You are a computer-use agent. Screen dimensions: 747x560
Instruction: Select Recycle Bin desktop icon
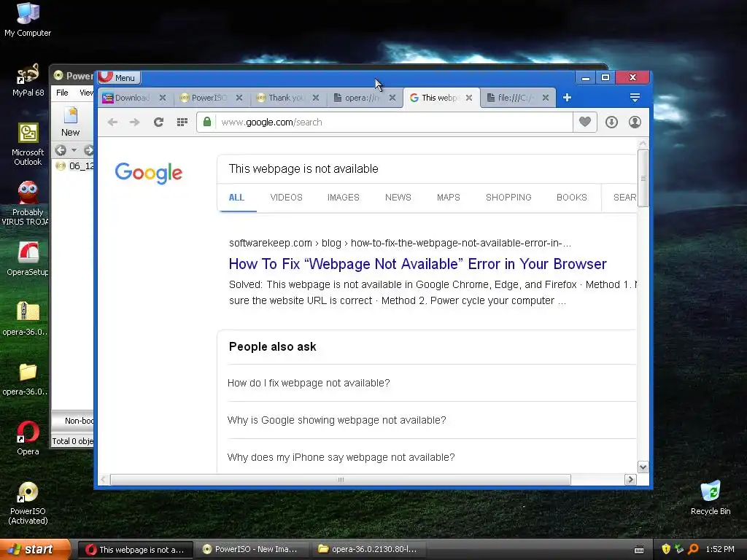click(711, 498)
